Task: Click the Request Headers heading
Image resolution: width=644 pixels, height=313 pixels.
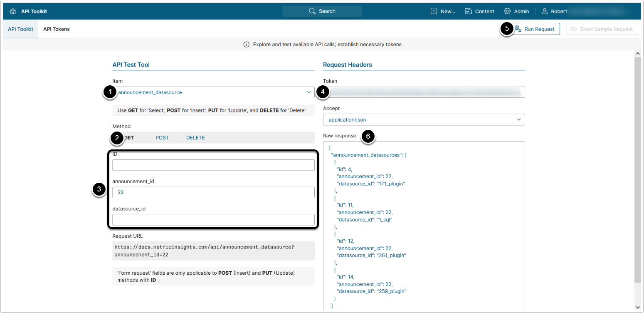Action: (x=348, y=65)
